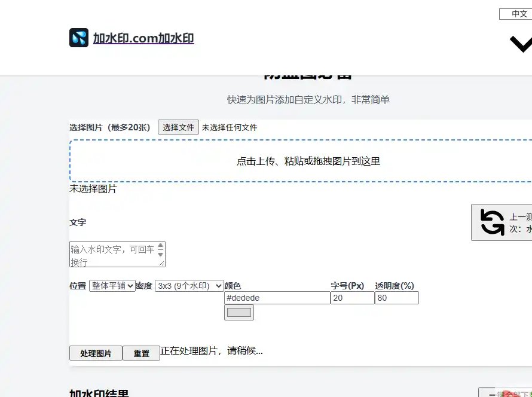532x397 pixels.
Task: Click the 选择文件 file chooser button
Action: [178, 127]
